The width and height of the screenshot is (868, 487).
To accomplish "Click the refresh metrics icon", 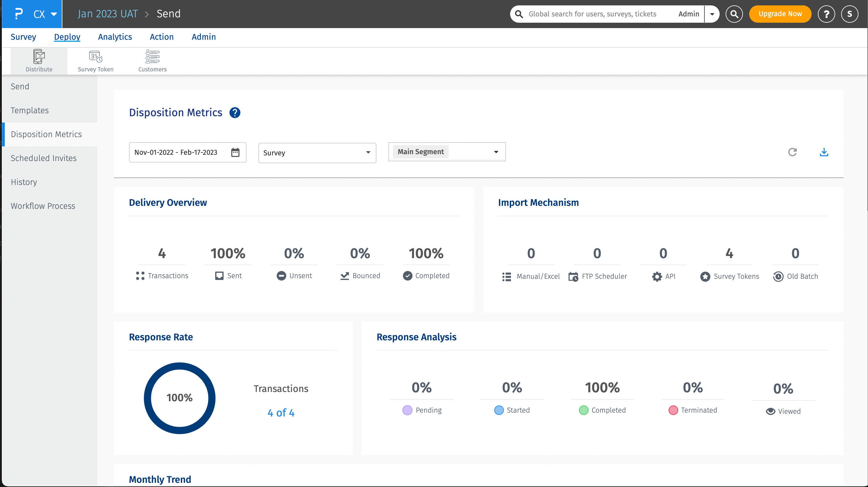I will [x=792, y=152].
